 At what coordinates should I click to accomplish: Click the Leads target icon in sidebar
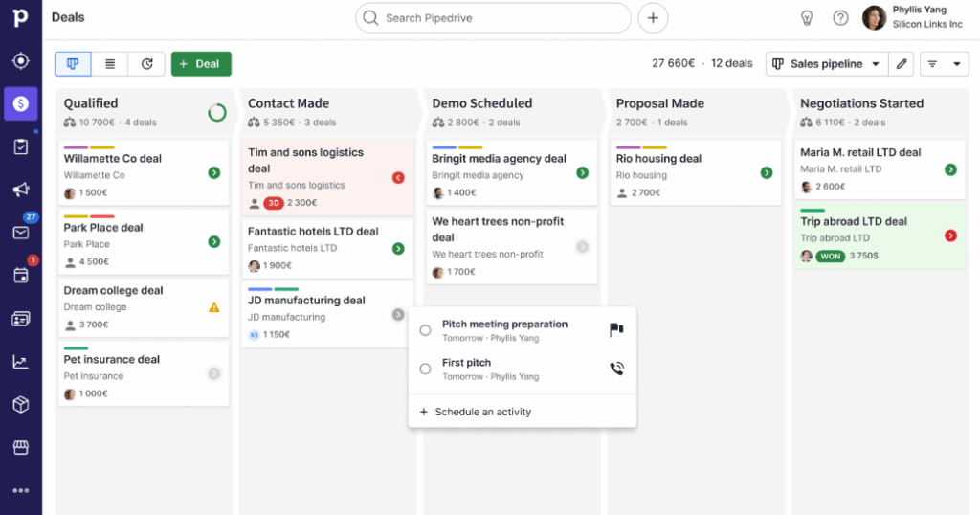click(20, 61)
